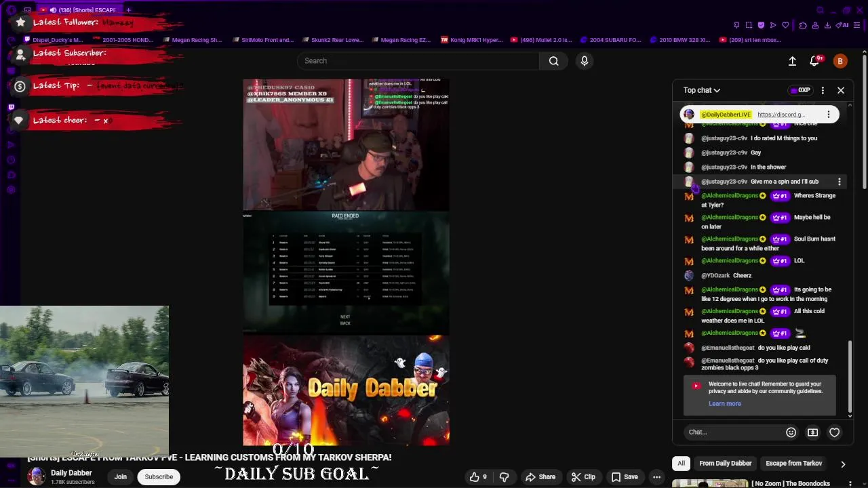Open YouTube notifications bell
This screenshot has width=868, height=488.
click(815, 61)
